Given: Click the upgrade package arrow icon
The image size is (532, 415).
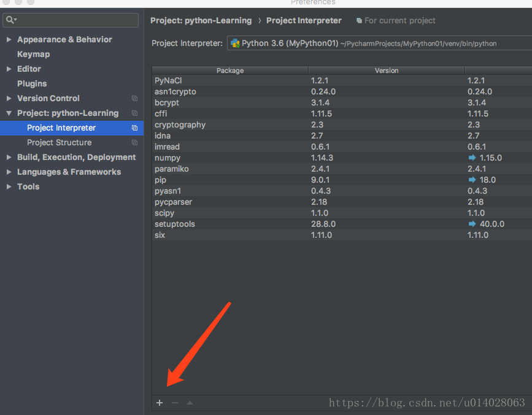Looking at the screenshot, I should [x=190, y=403].
